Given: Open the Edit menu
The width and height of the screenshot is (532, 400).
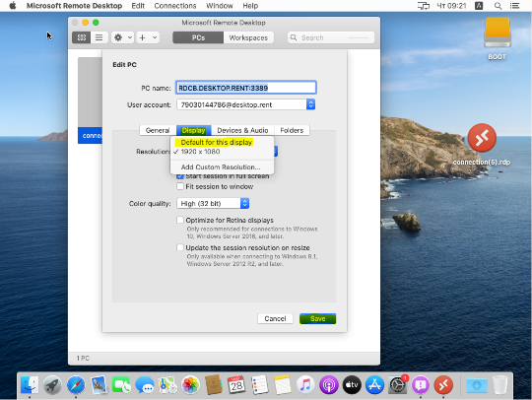Looking at the screenshot, I should pyautogui.click(x=138, y=6).
